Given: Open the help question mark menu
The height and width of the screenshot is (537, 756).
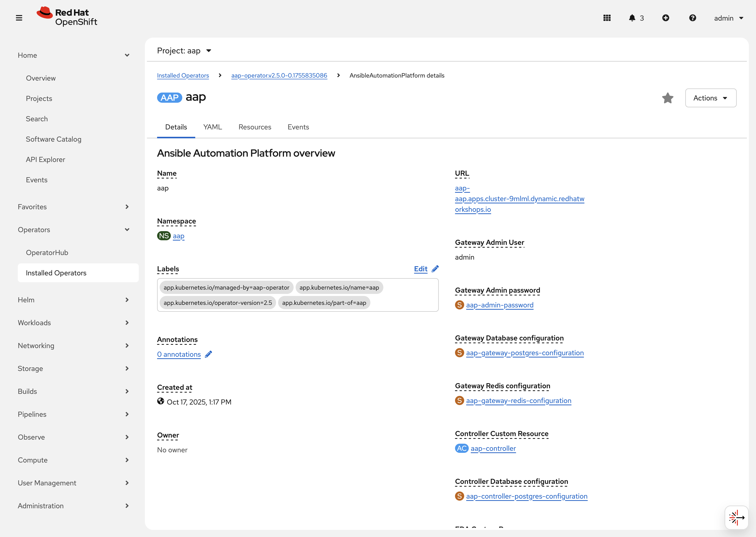Looking at the screenshot, I should (x=693, y=18).
